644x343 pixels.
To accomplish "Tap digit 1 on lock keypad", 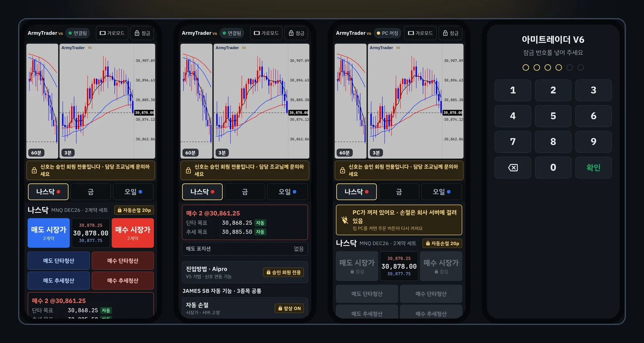I will point(513,90).
